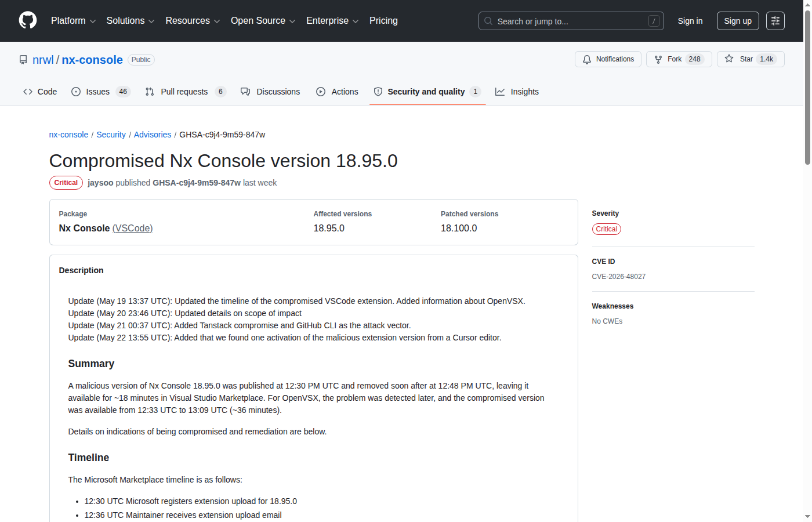The height and width of the screenshot is (522, 812).
Task: Click the page's vertical scrollbar thumb
Action: click(x=807, y=87)
